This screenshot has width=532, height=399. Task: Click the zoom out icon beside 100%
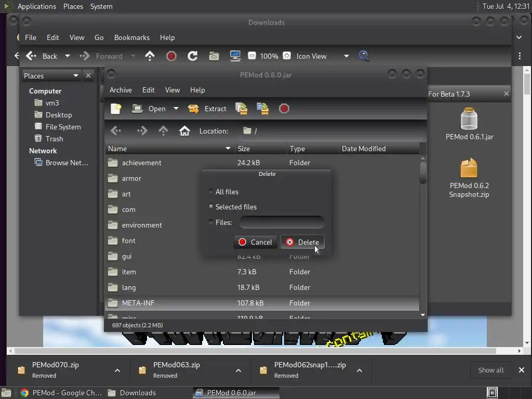(x=252, y=56)
